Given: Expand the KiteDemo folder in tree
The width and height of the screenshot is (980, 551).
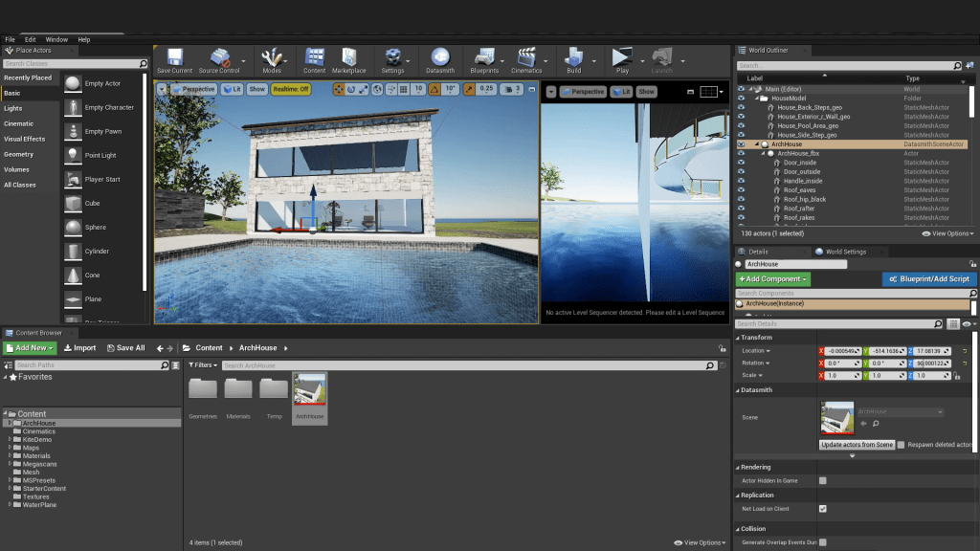Looking at the screenshot, I should pos(11,439).
